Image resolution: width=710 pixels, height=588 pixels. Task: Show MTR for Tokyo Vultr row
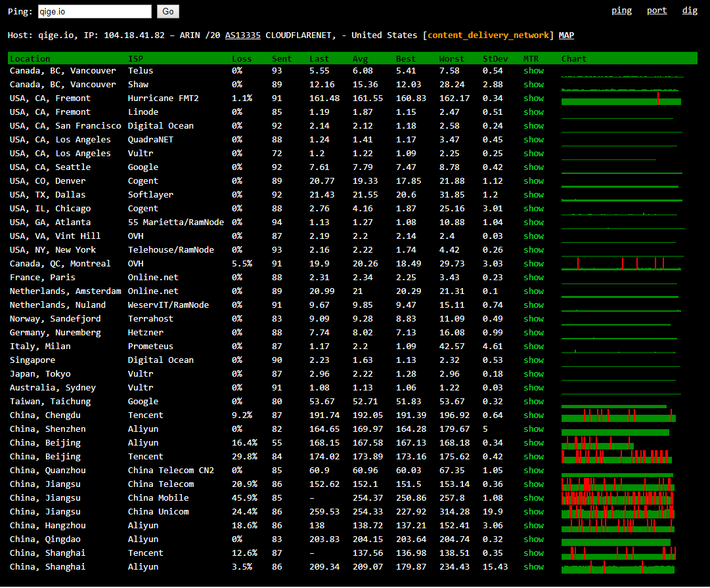533,374
